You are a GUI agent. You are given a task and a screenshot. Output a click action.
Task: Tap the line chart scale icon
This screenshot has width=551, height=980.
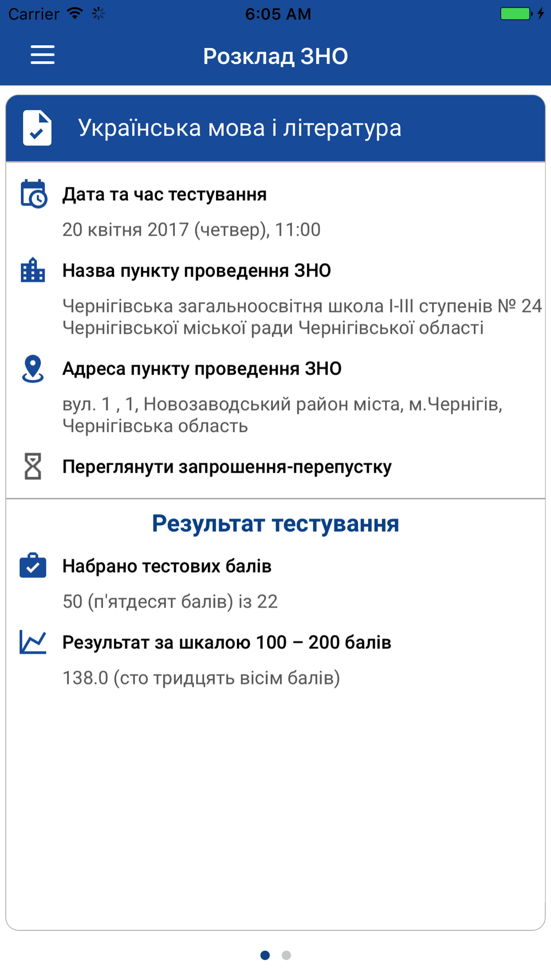tap(33, 642)
